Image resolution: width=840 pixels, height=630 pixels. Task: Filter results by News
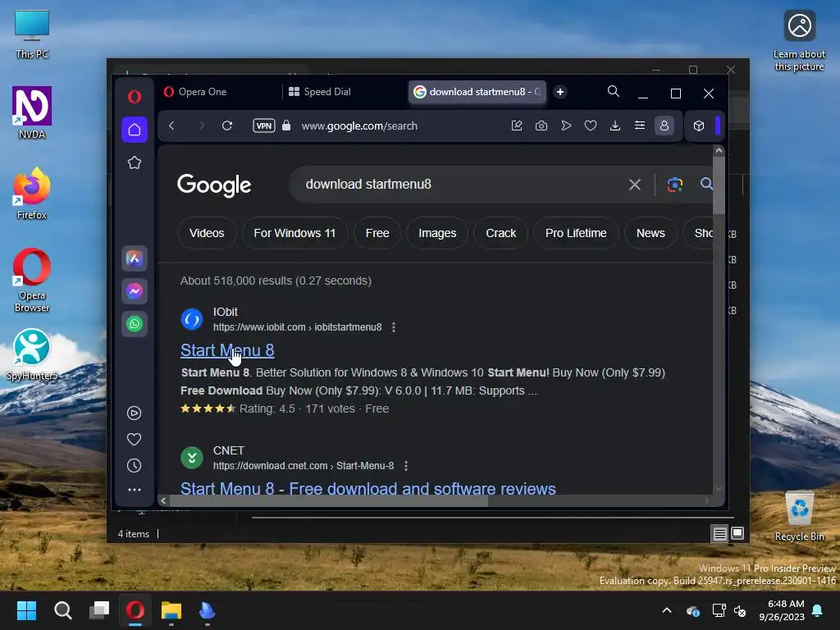(651, 233)
